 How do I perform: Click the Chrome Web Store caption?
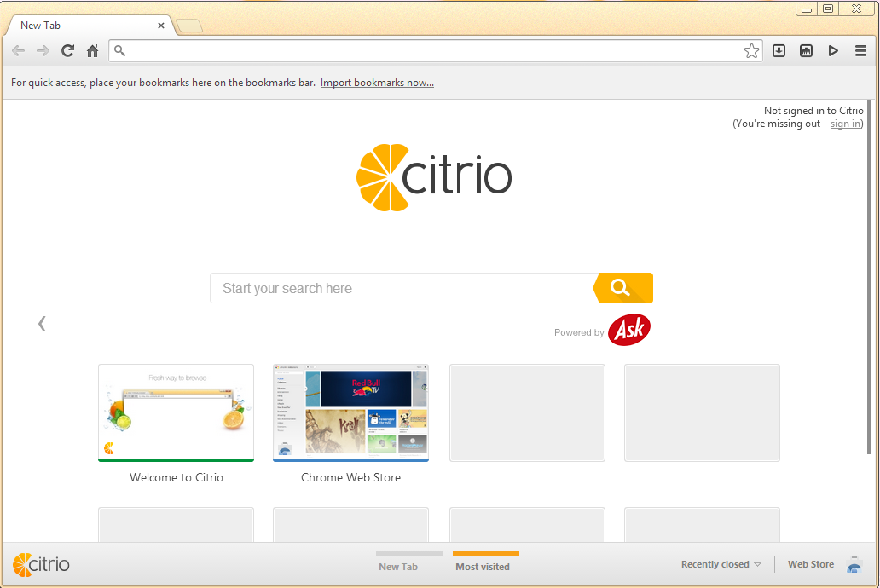[x=350, y=477]
